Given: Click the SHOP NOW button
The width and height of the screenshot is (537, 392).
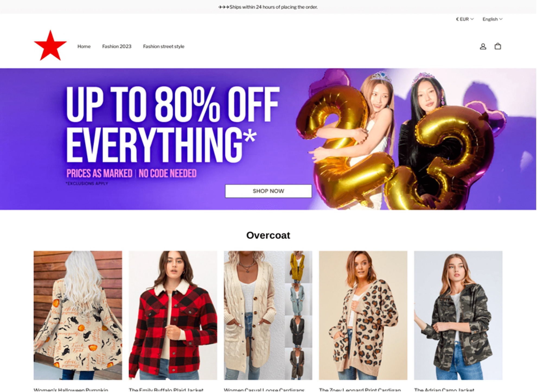Looking at the screenshot, I should point(269,191).
